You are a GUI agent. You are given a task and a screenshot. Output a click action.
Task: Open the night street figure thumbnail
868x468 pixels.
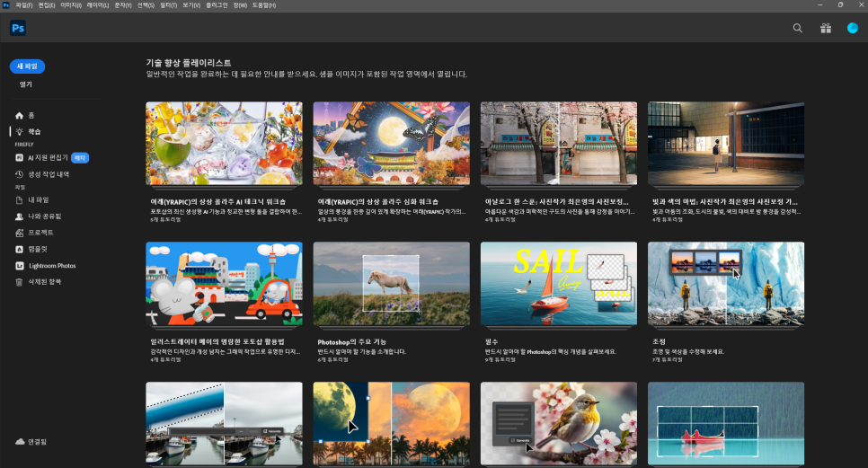[726, 144]
